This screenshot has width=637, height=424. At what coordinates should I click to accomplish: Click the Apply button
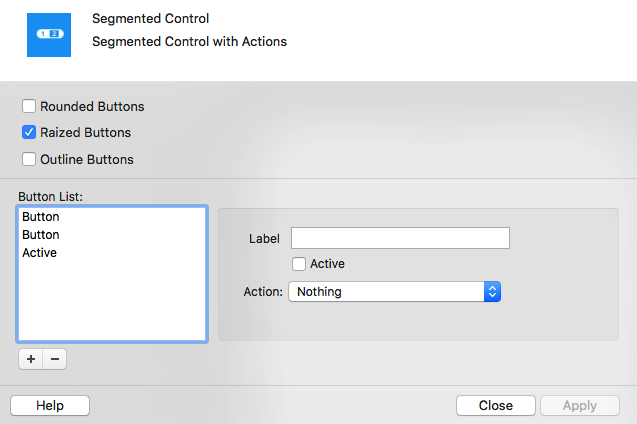[x=579, y=405]
